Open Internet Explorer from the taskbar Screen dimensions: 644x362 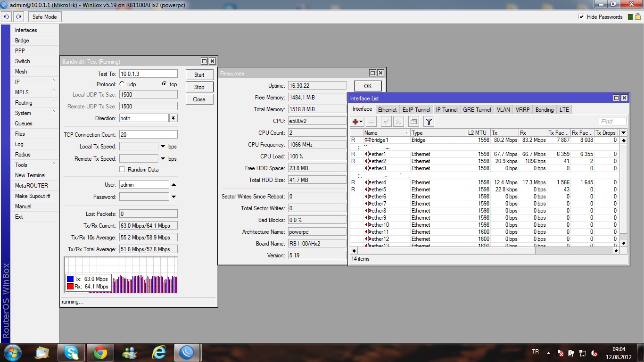[159, 353]
